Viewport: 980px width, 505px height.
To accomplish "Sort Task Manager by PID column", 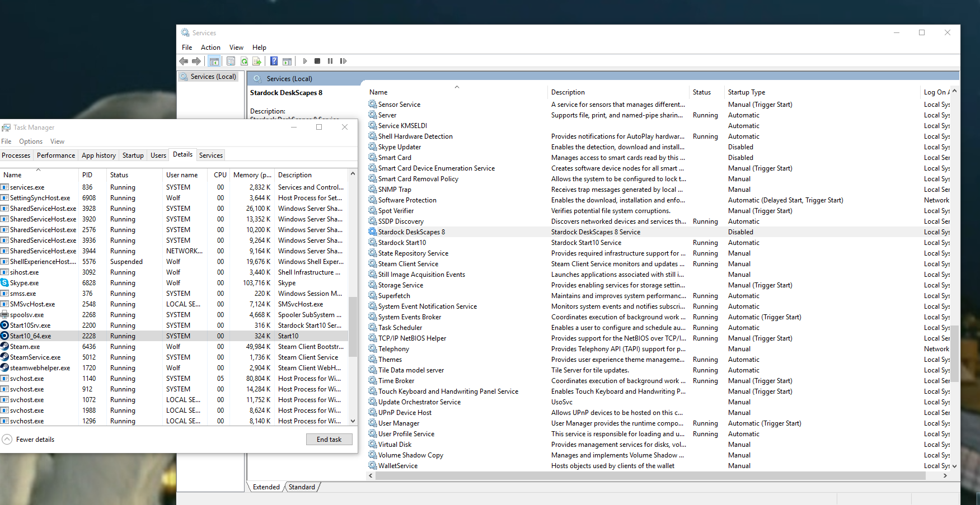I will tap(92, 174).
